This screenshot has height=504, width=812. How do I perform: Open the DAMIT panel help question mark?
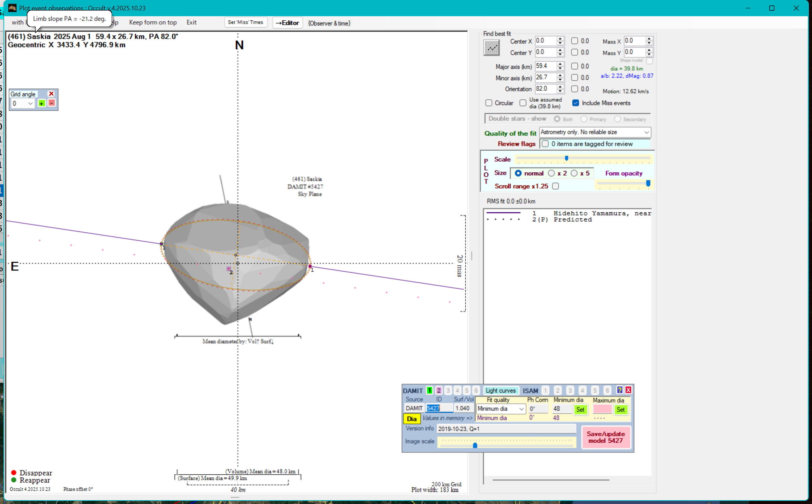619,390
